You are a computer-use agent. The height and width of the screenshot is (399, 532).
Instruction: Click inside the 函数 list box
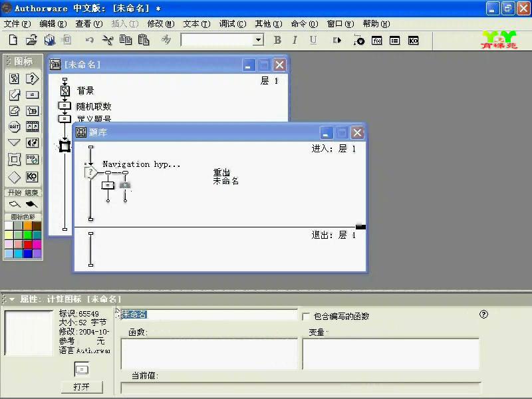point(209,354)
